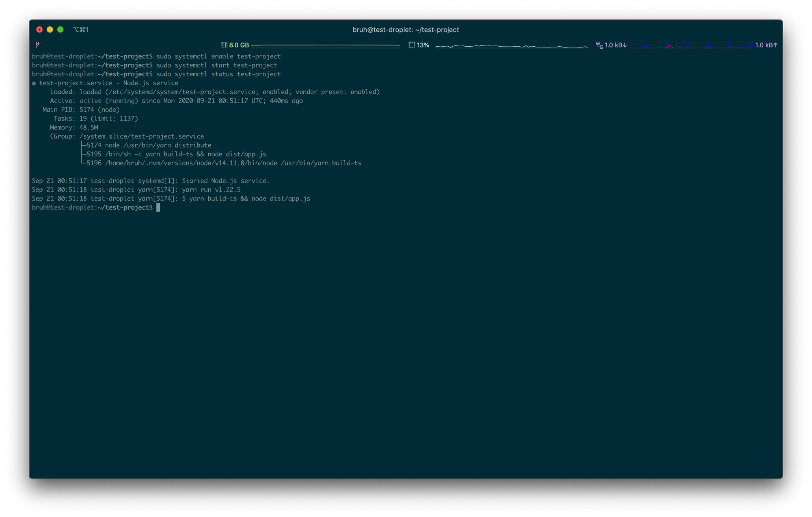This screenshot has width=812, height=517.
Task: Click the log line Started Node.js service.
Action: pos(151,181)
